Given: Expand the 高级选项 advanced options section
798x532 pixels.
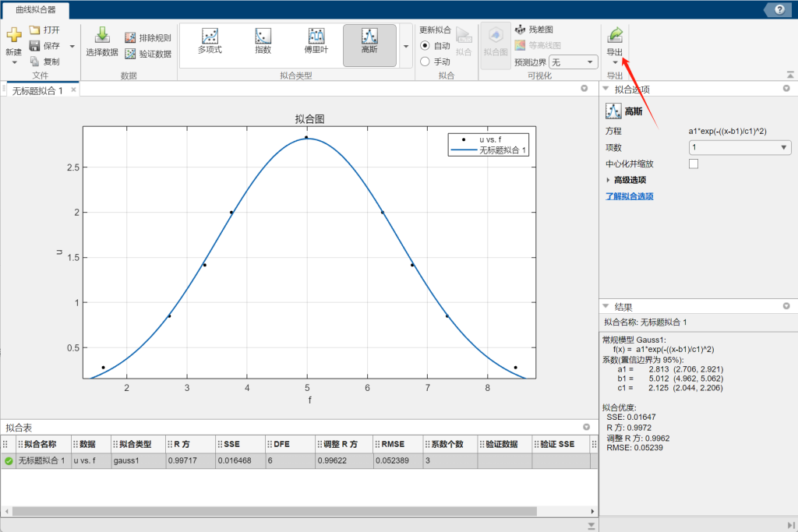Looking at the screenshot, I should coord(609,180).
